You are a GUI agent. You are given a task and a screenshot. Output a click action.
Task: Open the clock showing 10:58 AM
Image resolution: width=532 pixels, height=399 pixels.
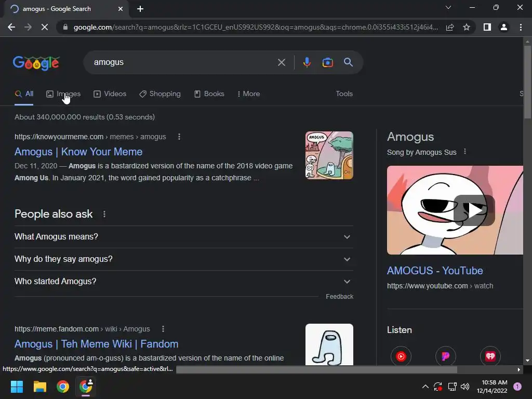(492, 387)
